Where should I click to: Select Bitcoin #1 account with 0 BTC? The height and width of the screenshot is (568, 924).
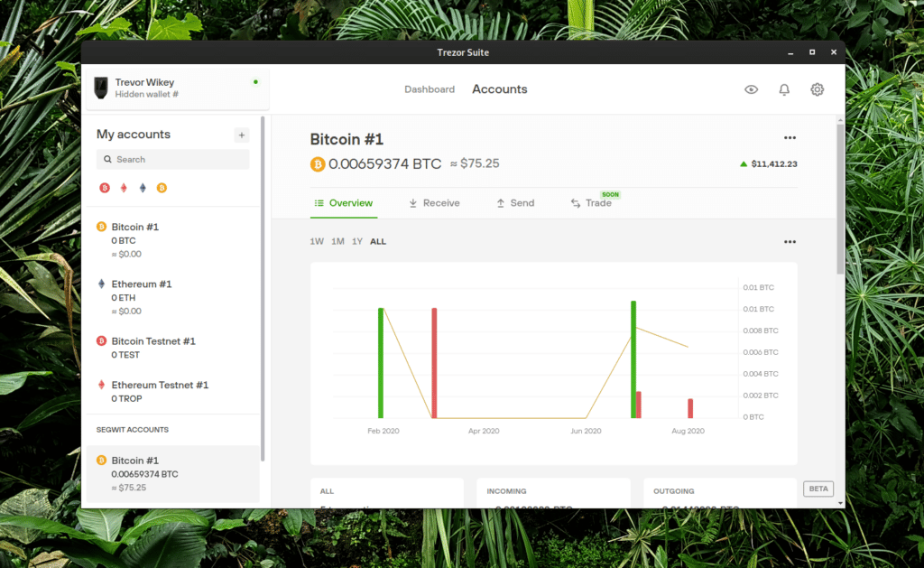pos(172,240)
